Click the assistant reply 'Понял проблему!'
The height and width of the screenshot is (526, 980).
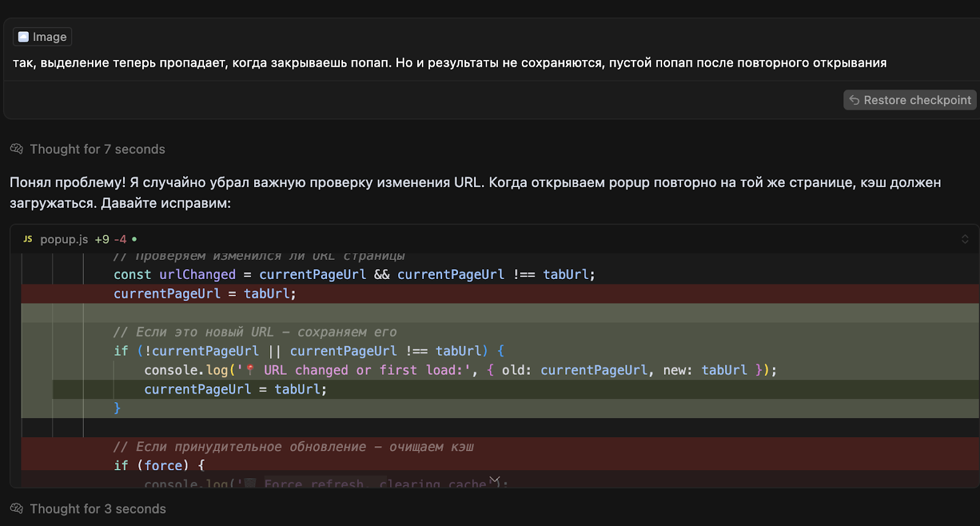click(475, 192)
